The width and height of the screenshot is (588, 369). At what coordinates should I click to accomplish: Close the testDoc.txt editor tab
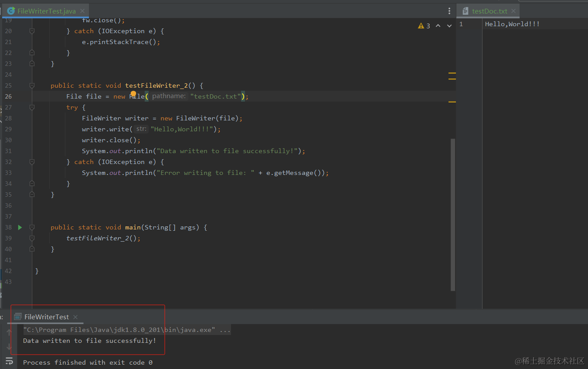pos(513,11)
